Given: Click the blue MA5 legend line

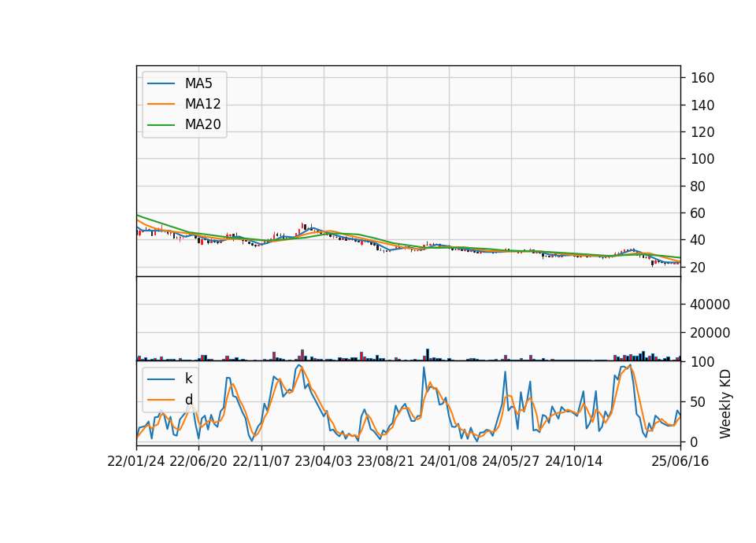Looking at the screenshot, I should (x=161, y=84).
